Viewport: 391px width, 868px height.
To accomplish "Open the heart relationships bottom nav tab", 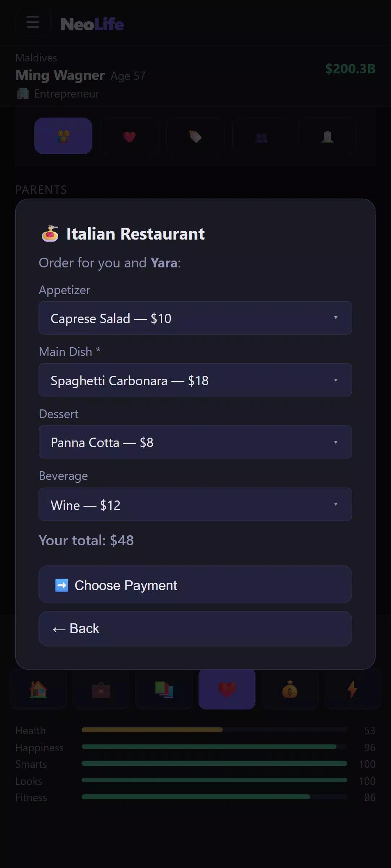I will pyautogui.click(x=227, y=689).
